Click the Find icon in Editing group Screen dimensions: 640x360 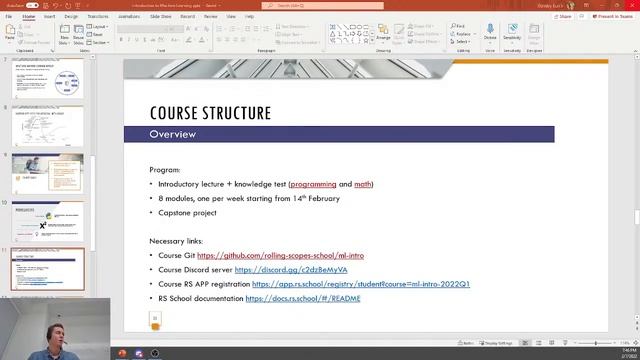click(458, 26)
